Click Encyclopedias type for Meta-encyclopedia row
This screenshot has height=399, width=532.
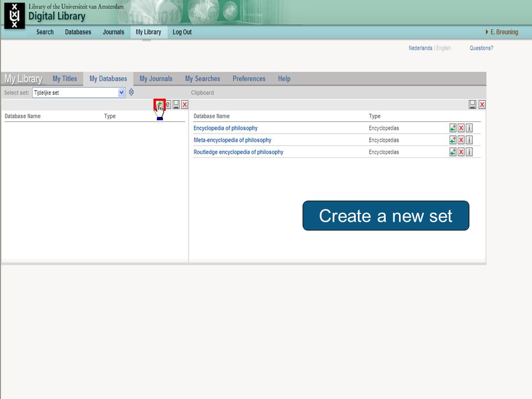(383, 140)
